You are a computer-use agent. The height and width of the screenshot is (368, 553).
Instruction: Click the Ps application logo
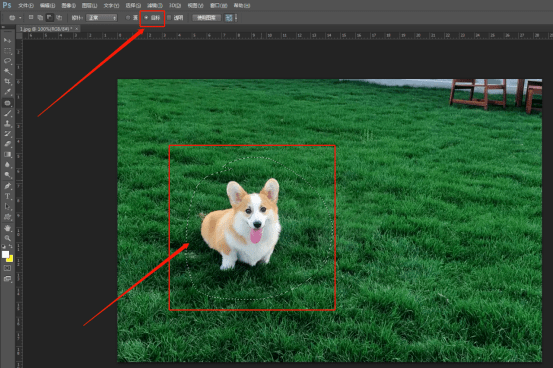point(7,5)
